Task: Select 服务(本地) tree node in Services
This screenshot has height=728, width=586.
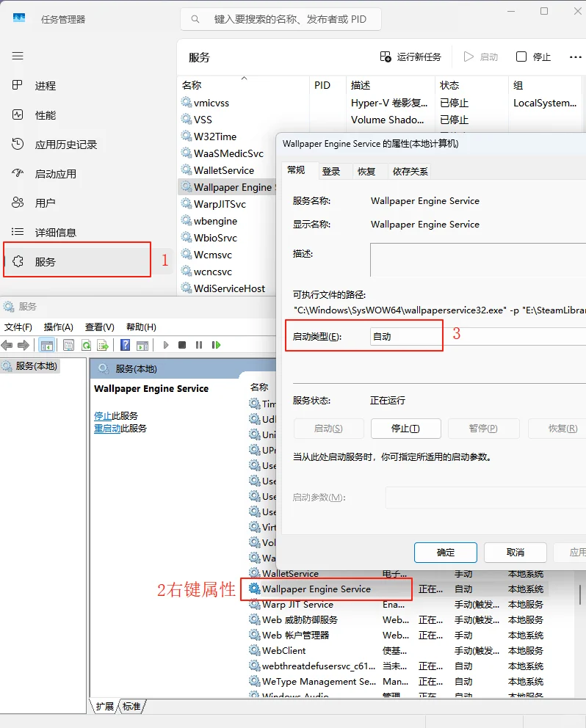Action: (32, 366)
